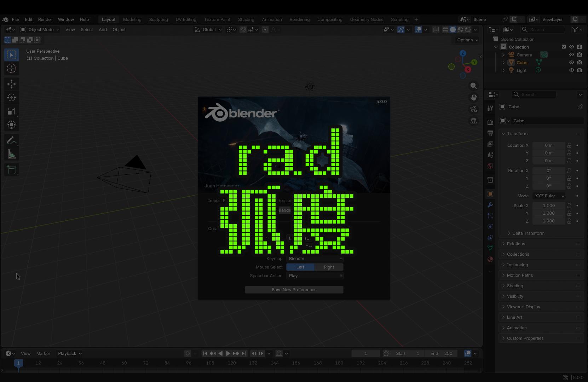
Task: Select the Scale tool
Action: 11,111
